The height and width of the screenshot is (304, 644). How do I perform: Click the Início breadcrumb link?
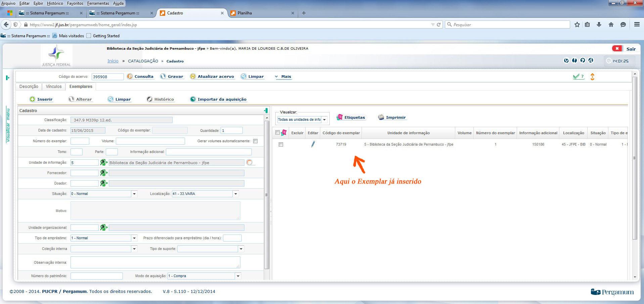point(113,61)
